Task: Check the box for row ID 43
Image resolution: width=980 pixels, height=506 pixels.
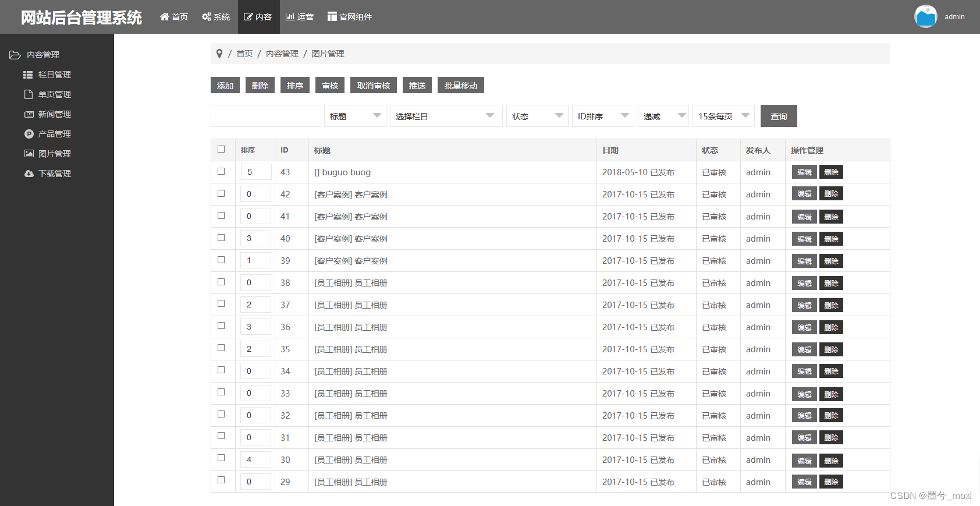Action: tap(221, 171)
